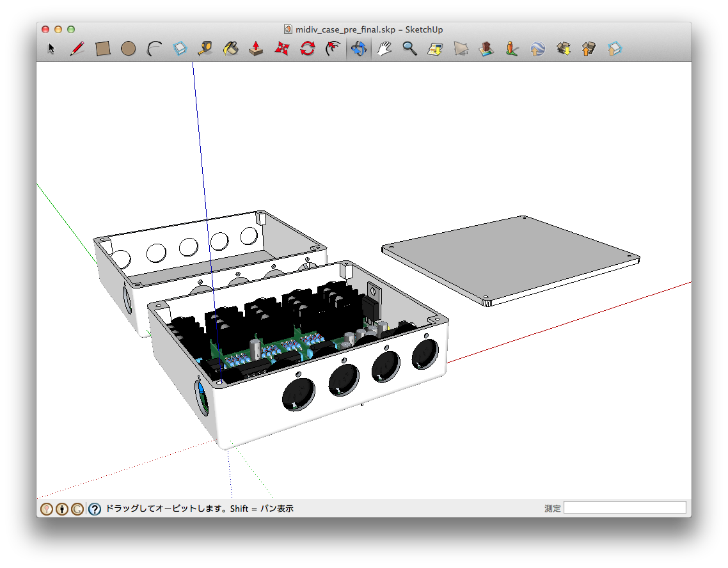The height and width of the screenshot is (568, 728).
Task: Toggle the Orbit tool
Action: (x=358, y=49)
